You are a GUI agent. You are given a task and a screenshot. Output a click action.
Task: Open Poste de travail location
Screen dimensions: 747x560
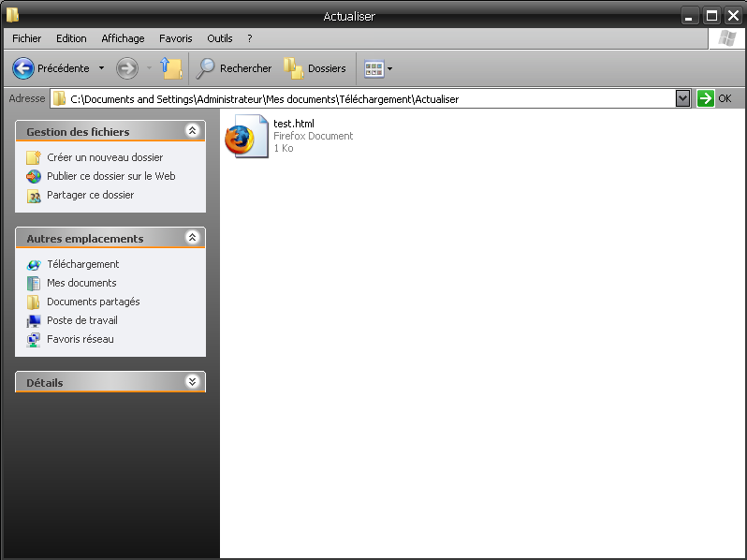pos(82,320)
